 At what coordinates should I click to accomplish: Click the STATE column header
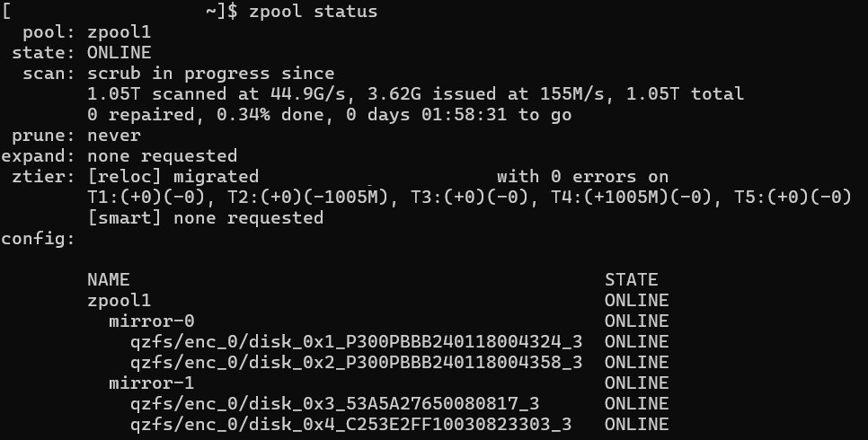click(x=631, y=279)
